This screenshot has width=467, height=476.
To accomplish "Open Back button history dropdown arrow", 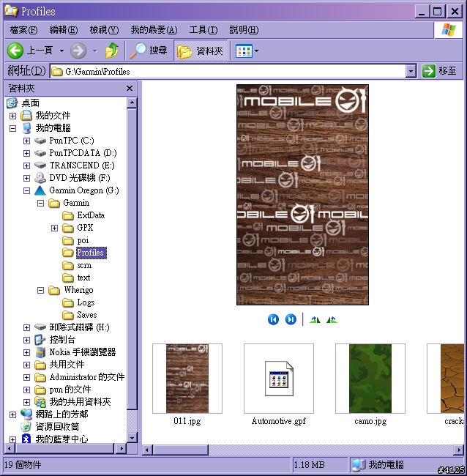I will tap(61, 51).
